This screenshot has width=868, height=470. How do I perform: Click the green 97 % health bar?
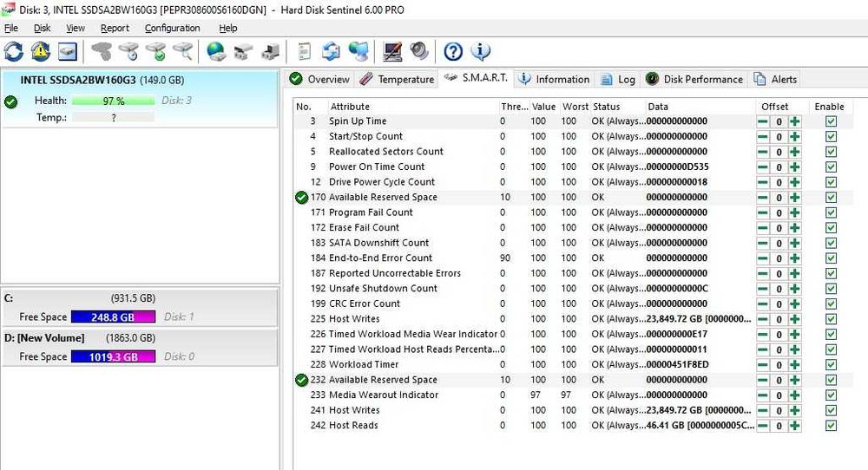(114, 101)
